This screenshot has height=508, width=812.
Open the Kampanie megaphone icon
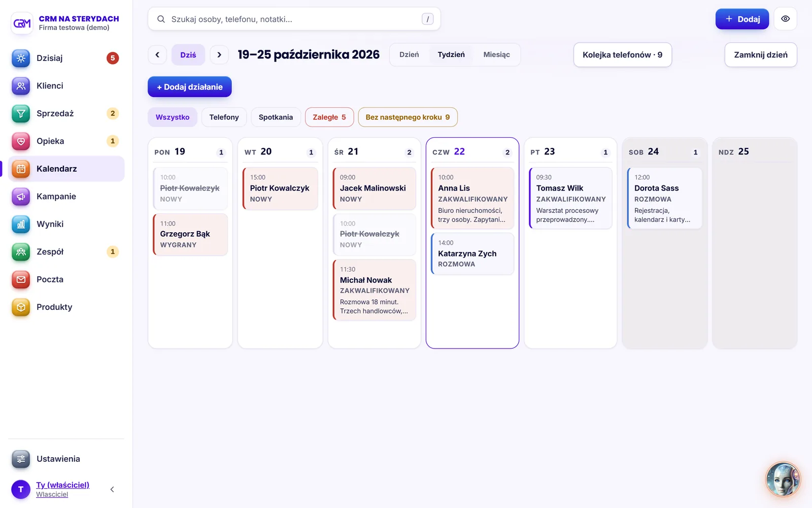point(21,197)
